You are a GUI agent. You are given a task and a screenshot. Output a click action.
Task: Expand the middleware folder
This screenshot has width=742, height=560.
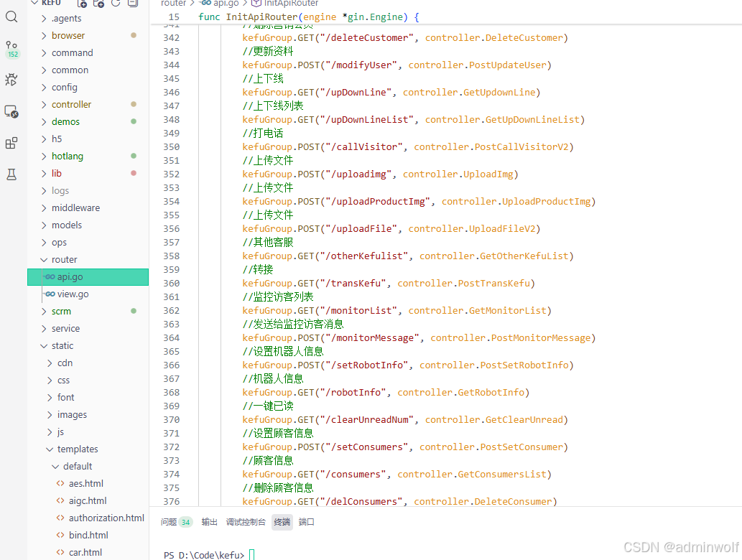(44, 207)
